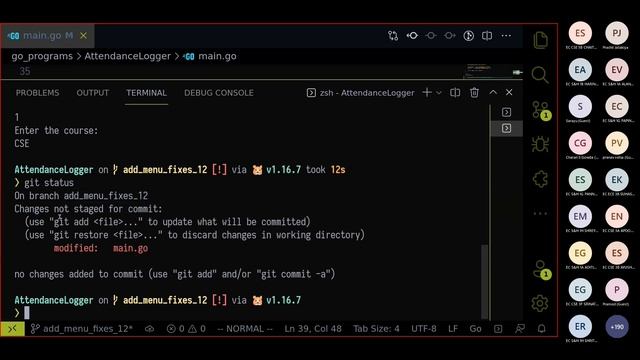Screen dimensions: 640x360
Task: Click the zsh - AttendanceLogger terminal label
Action: coord(361,93)
